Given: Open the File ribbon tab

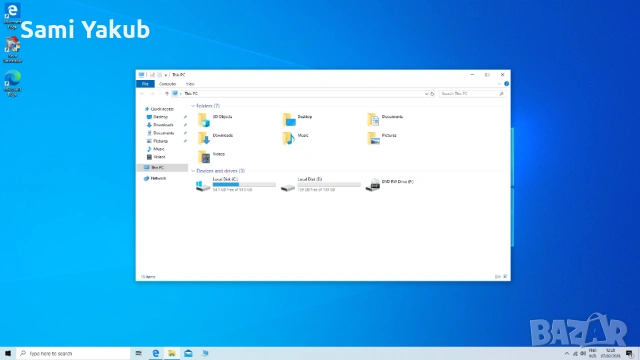Looking at the screenshot, I should [145, 84].
